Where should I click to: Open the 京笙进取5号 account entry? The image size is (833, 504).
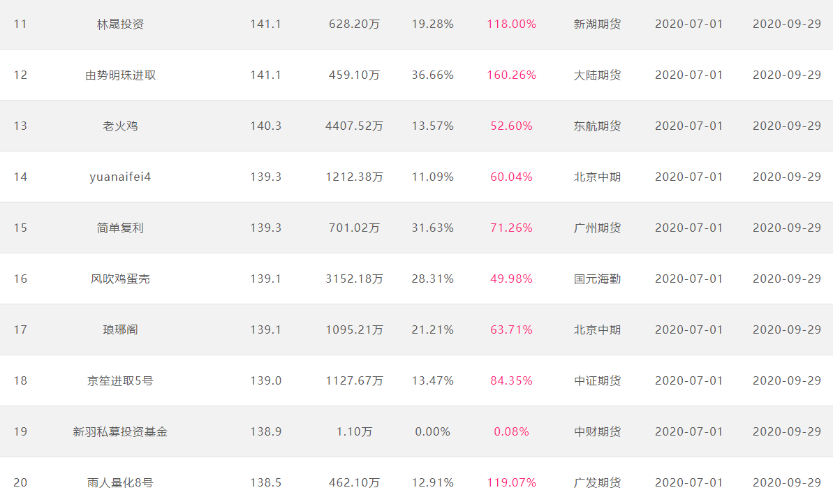120,380
